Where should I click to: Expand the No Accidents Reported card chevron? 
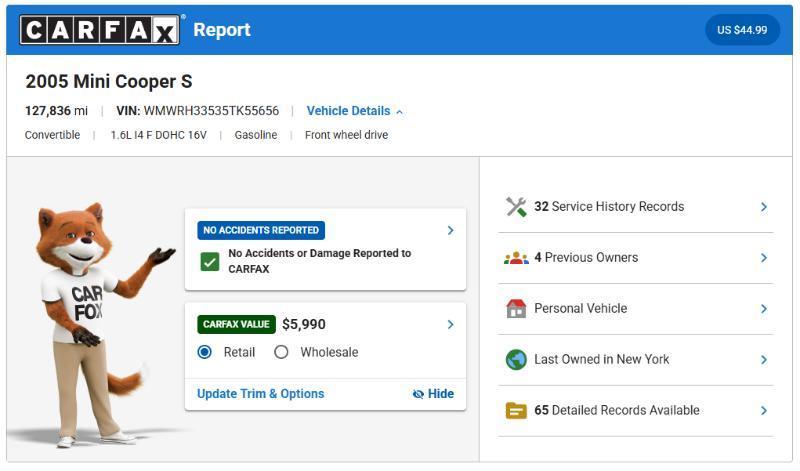click(450, 230)
